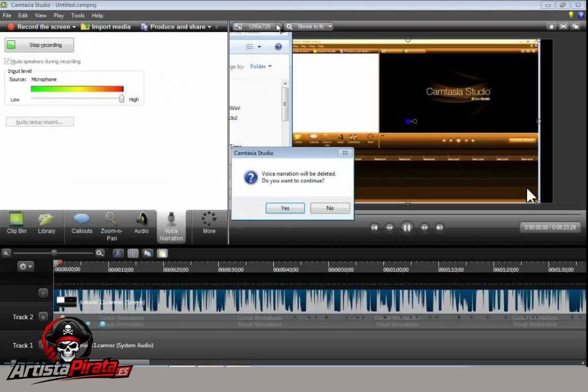588x392 pixels.
Task: Click the timeline playhead marker
Action: 57,263
